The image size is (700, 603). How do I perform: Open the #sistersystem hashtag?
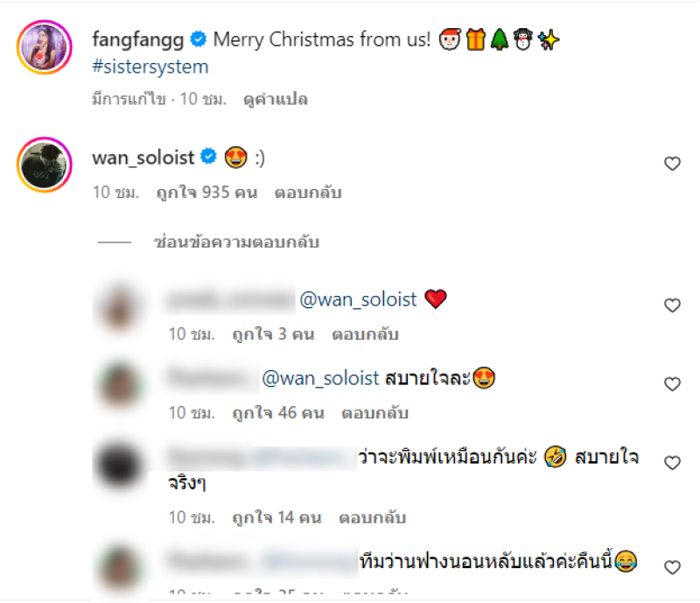(x=150, y=67)
